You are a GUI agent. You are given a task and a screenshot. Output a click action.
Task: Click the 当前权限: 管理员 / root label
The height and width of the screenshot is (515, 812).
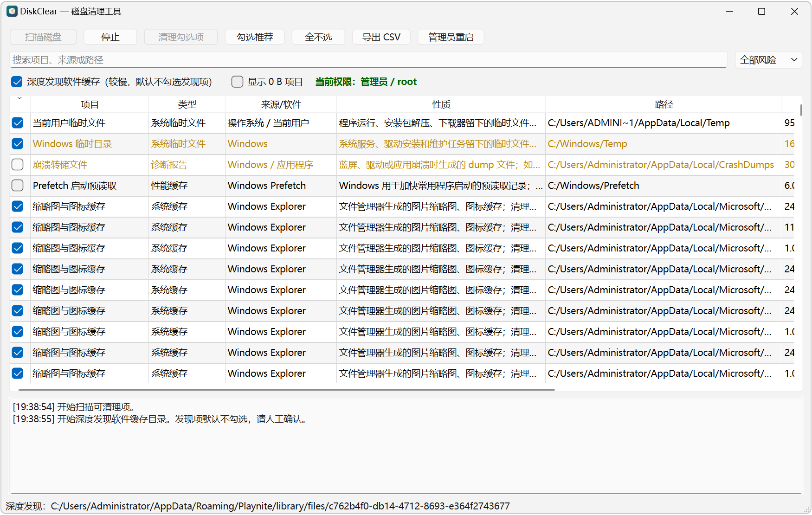coord(366,82)
